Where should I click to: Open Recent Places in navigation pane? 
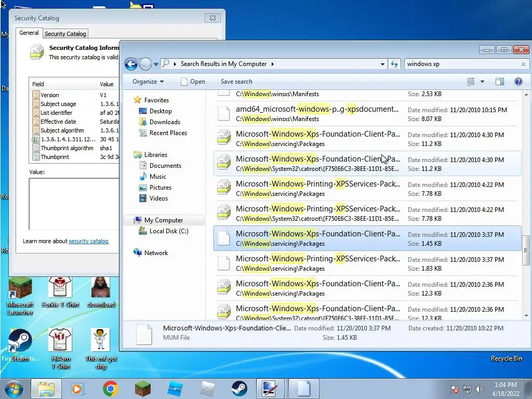pos(163,132)
